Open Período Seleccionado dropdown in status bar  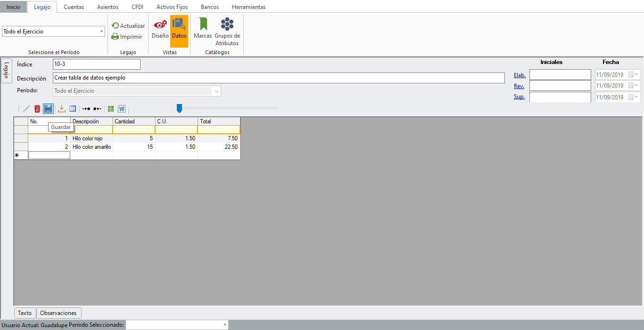[225, 325]
